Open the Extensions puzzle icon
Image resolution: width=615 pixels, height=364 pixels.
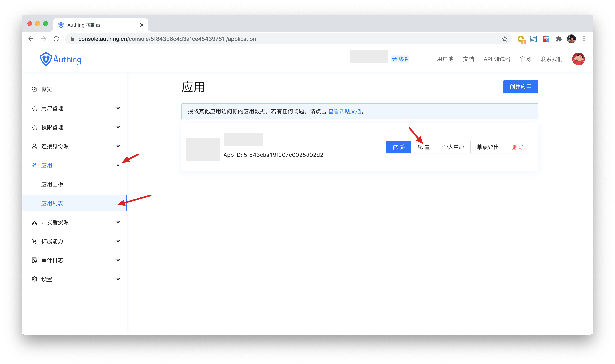[559, 39]
